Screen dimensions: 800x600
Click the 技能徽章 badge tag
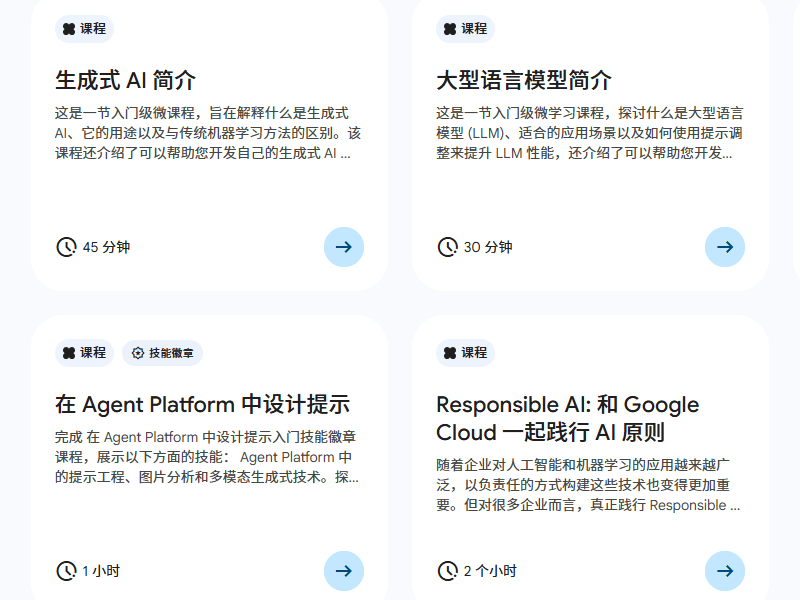coord(162,353)
